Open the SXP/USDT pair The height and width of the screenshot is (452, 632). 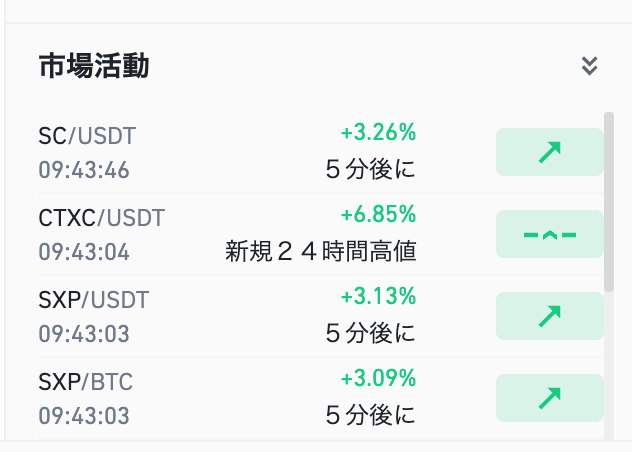click(94, 300)
